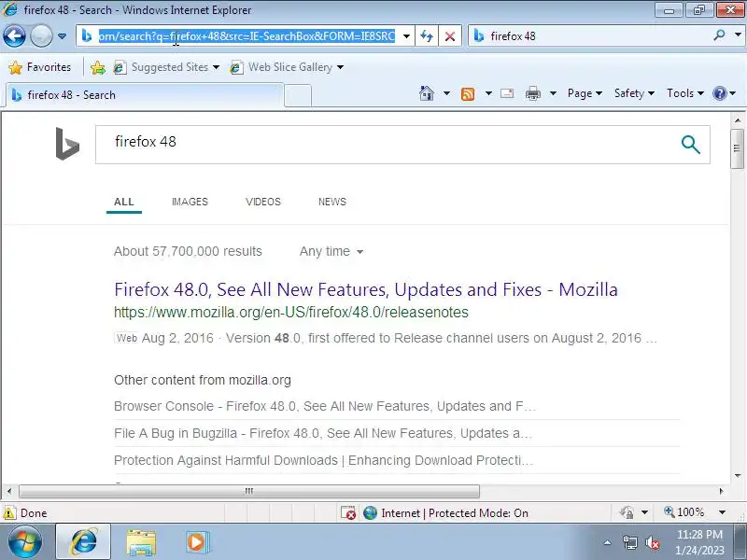Switch to the VIDEOS results tab
747x560 pixels.
[263, 202]
